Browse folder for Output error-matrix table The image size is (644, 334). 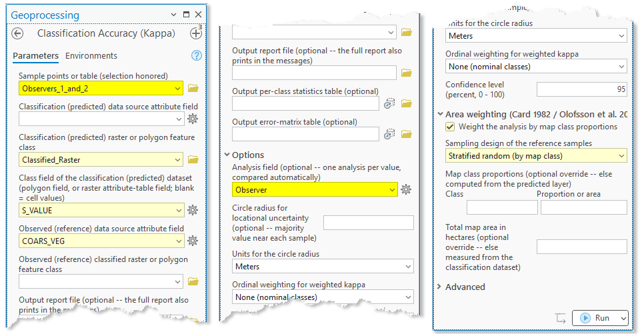click(x=407, y=134)
